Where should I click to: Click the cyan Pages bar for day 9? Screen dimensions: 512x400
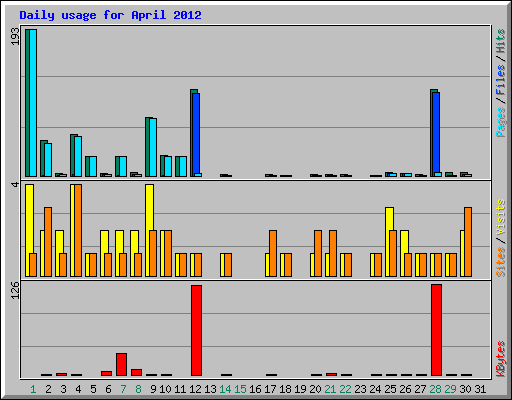[x=153, y=147]
